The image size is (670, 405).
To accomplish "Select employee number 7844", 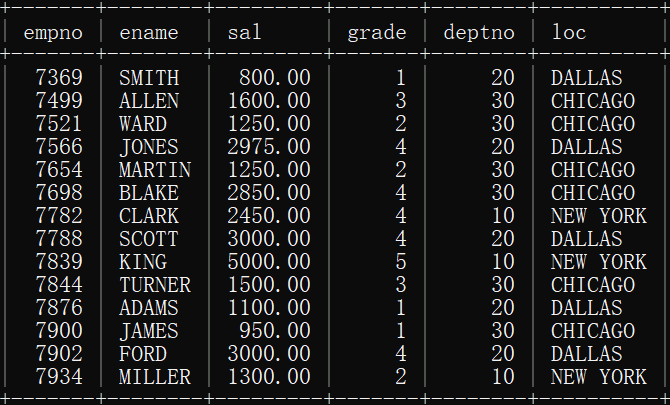I will [x=59, y=285].
